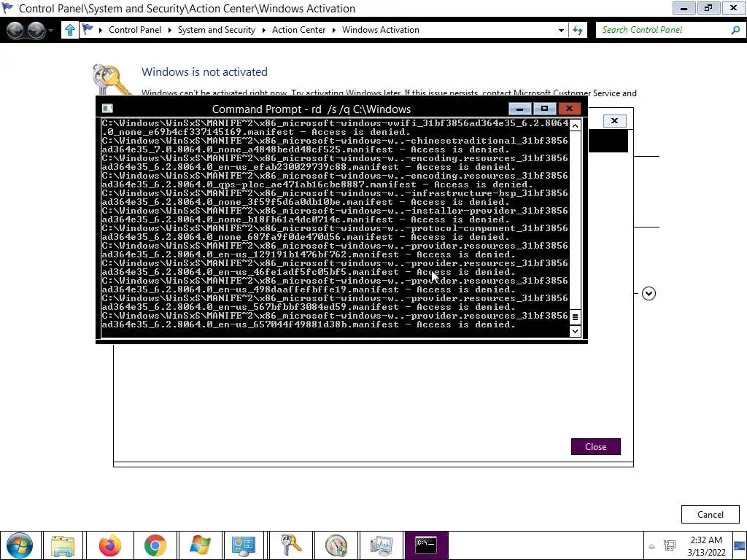Expand arrow after System and Security
Viewport: 747px width, 560px height.
(264, 30)
